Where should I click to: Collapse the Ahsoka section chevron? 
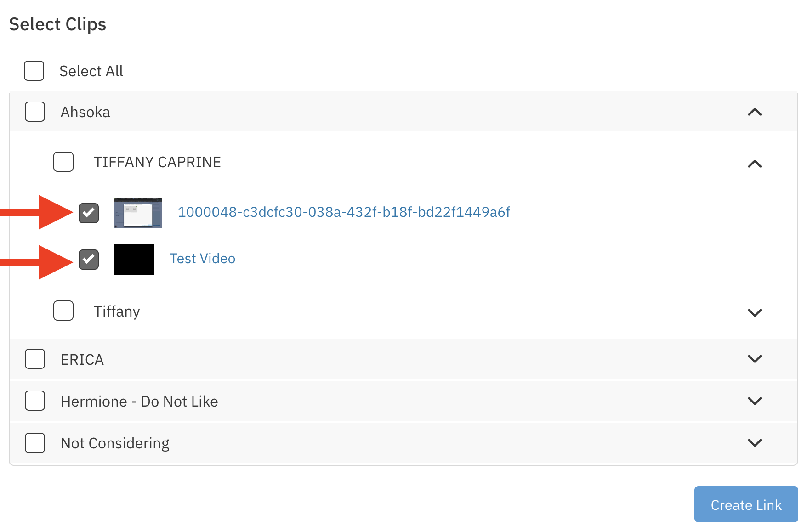[x=755, y=112]
